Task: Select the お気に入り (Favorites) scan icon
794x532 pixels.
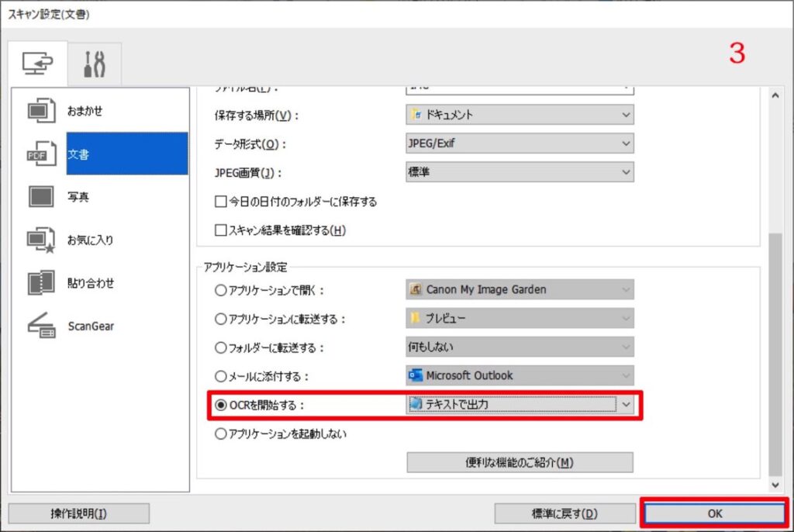Action: 42,240
